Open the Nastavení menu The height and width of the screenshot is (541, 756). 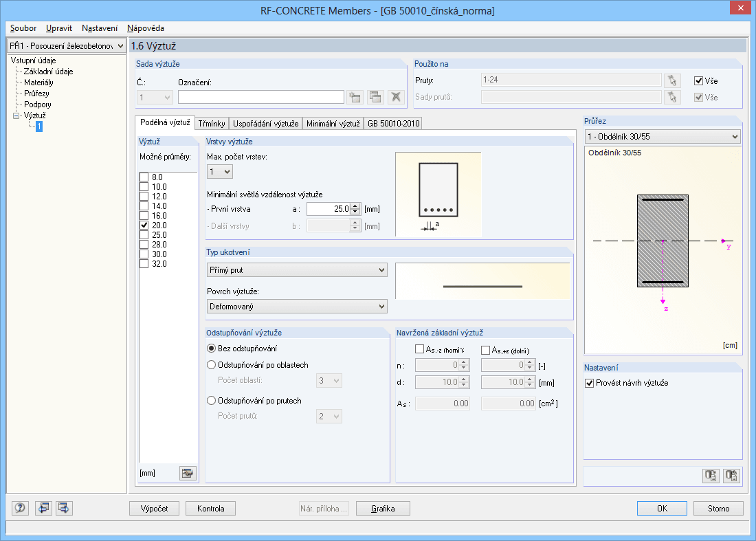point(100,28)
